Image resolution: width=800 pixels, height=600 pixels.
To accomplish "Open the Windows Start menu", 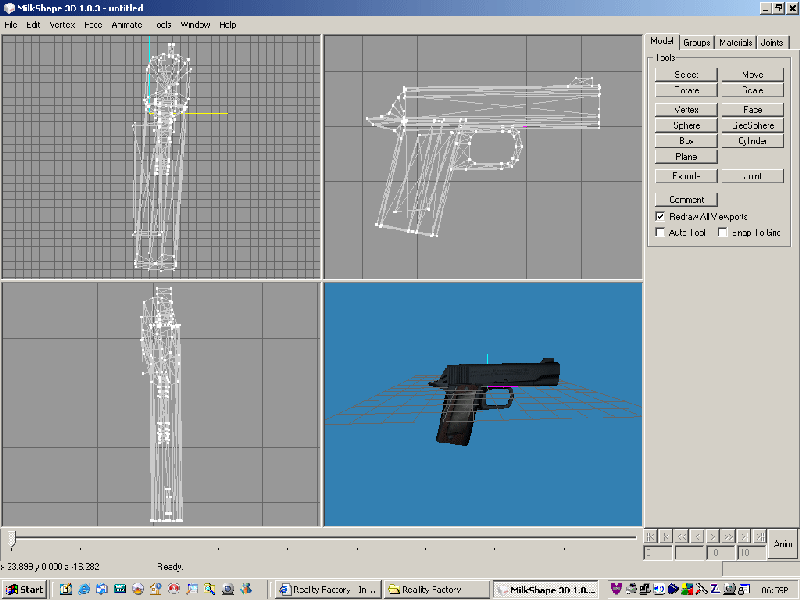I will point(24,590).
